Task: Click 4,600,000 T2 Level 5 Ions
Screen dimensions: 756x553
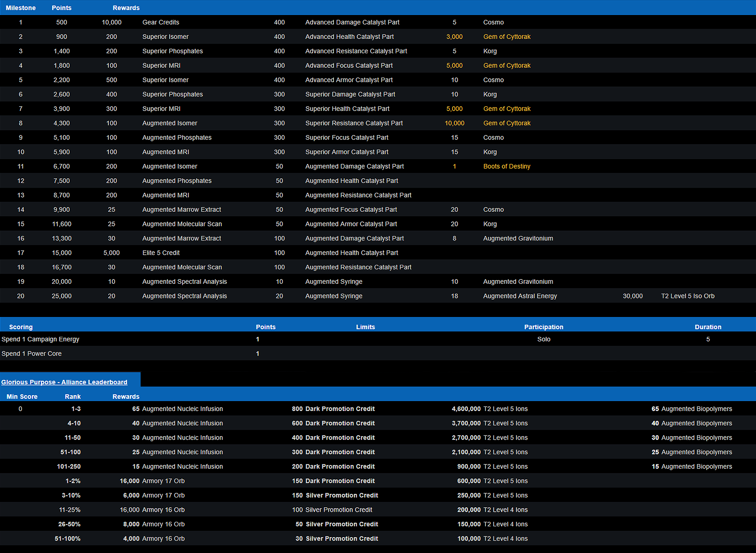Action: pyautogui.click(x=489, y=409)
